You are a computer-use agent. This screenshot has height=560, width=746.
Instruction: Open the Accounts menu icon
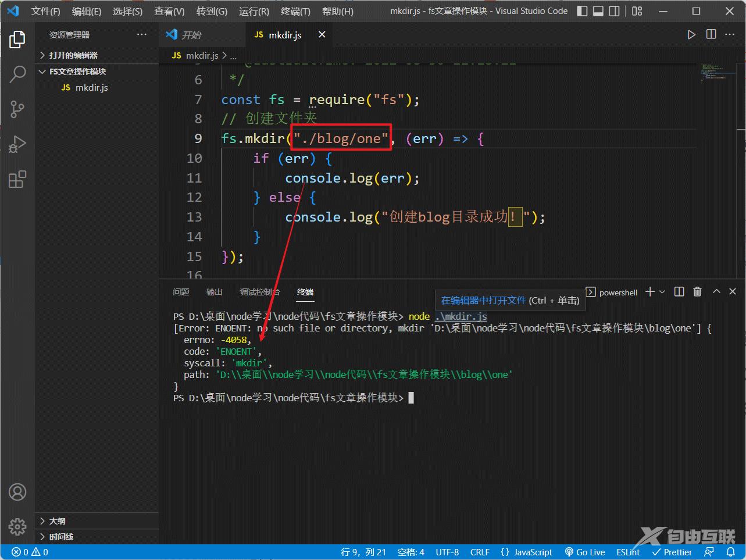point(17,492)
